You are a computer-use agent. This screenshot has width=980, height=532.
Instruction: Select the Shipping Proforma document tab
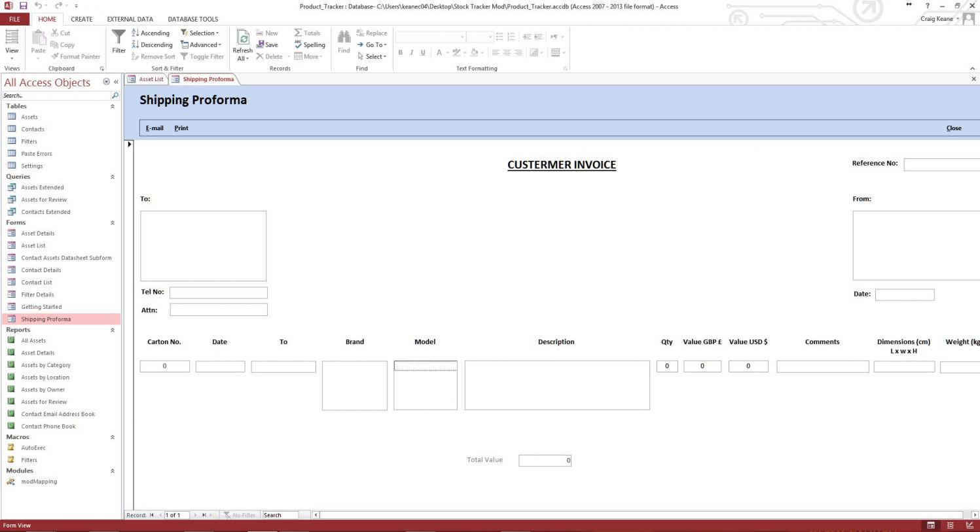(x=203, y=79)
